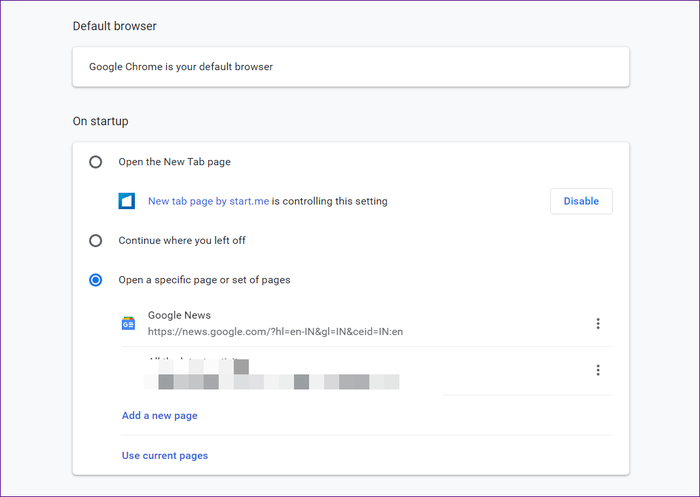Select Open a specific page radio button

[x=96, y=280]
